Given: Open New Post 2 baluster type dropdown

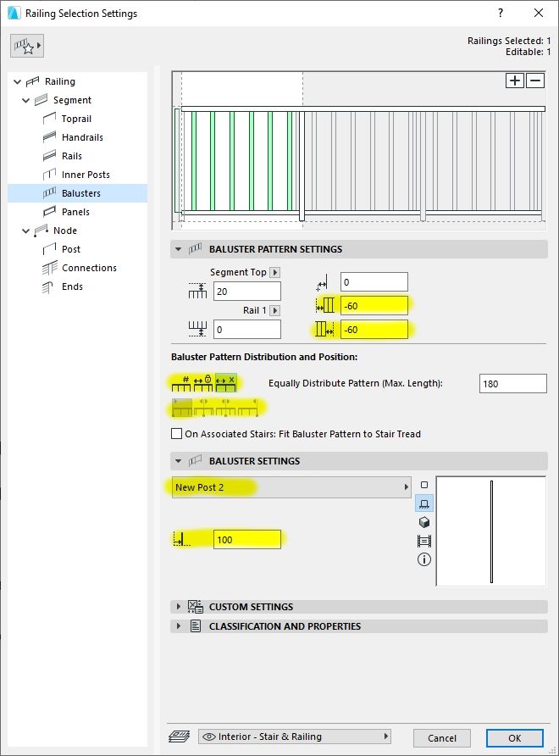Looking at the screenshot, I should (x=291, y=487).
